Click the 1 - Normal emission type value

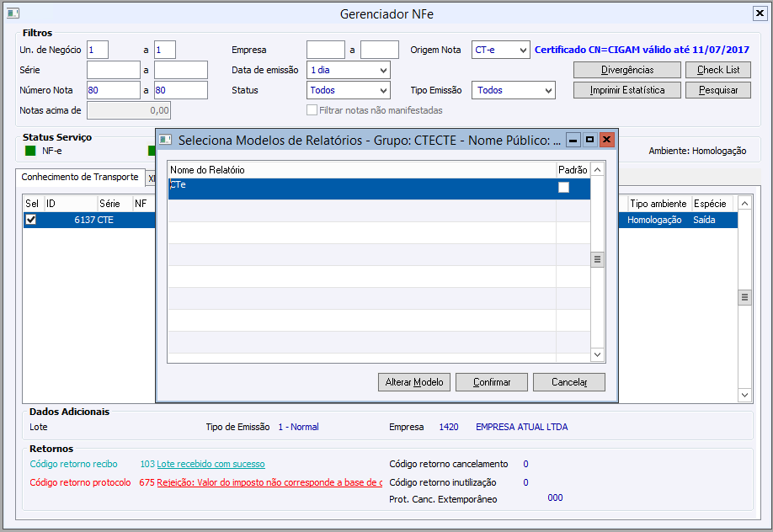[298, 427]
